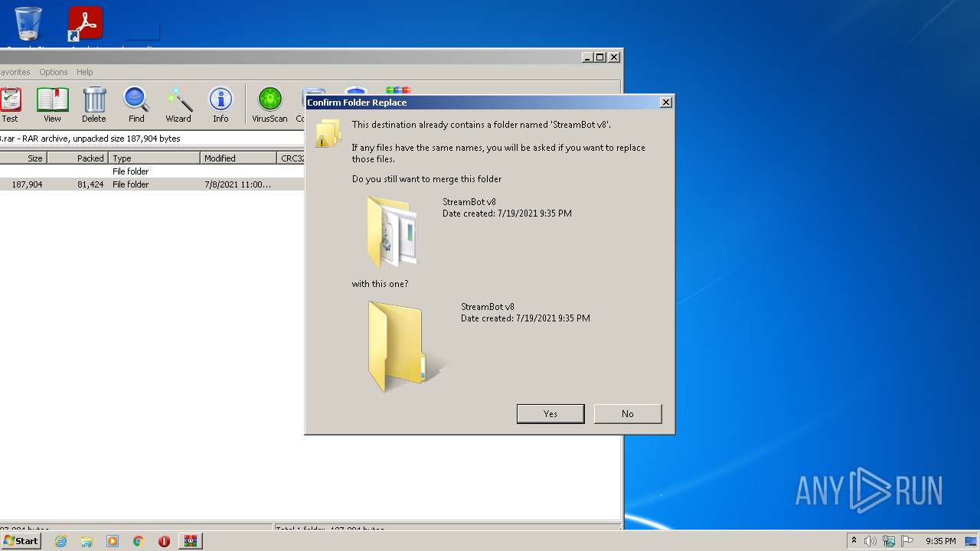
Task: Launch Google Chrome from the taskbar
Action: click(139, 541)
